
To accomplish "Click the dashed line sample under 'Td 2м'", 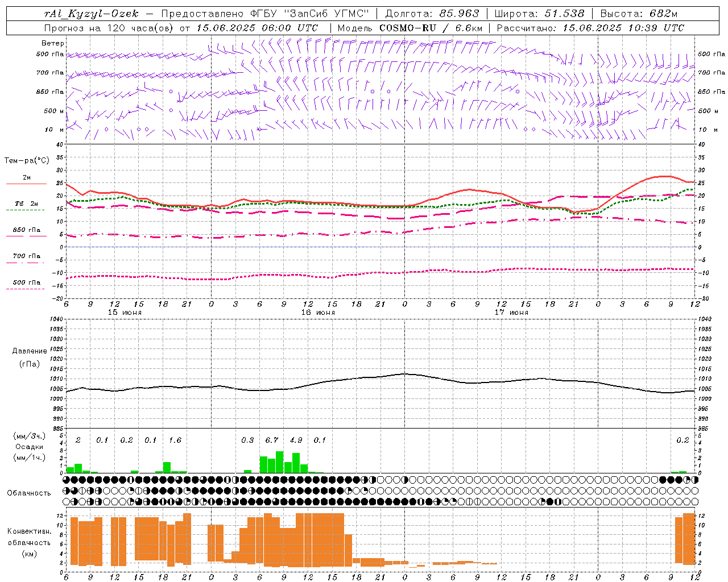I will click(26, 210).
